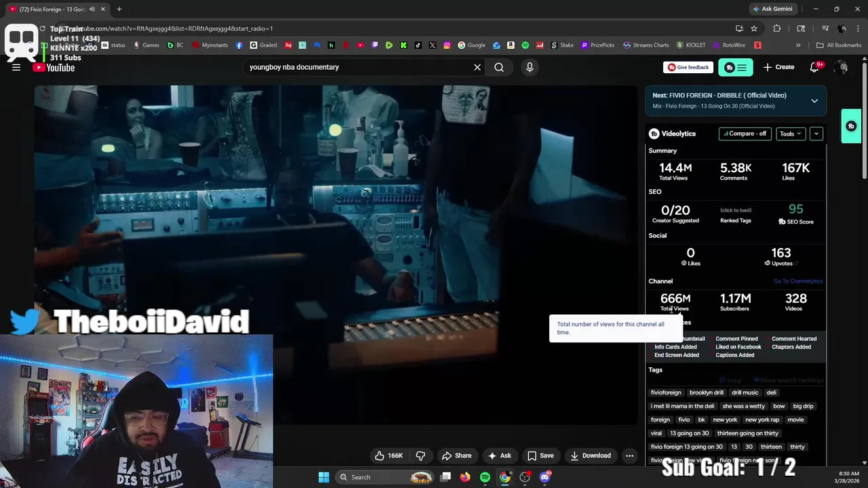Click the 163 Upvotes stat
This screenshot has width=868, height=488.
coord(781,256)
